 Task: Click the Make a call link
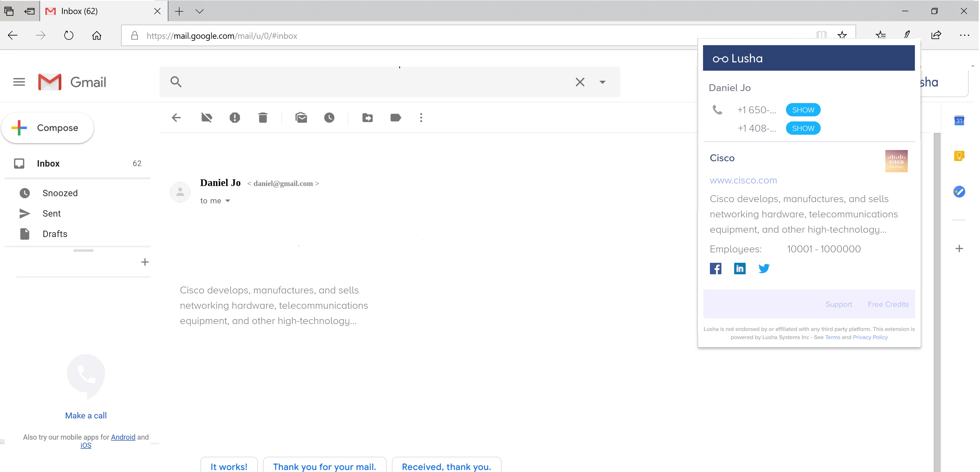pos(86,416)
